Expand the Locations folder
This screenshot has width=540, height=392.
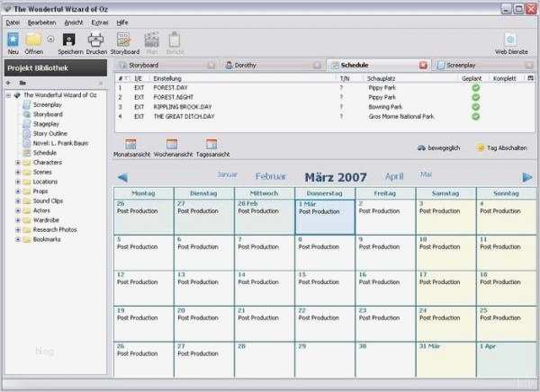[18, 182]
